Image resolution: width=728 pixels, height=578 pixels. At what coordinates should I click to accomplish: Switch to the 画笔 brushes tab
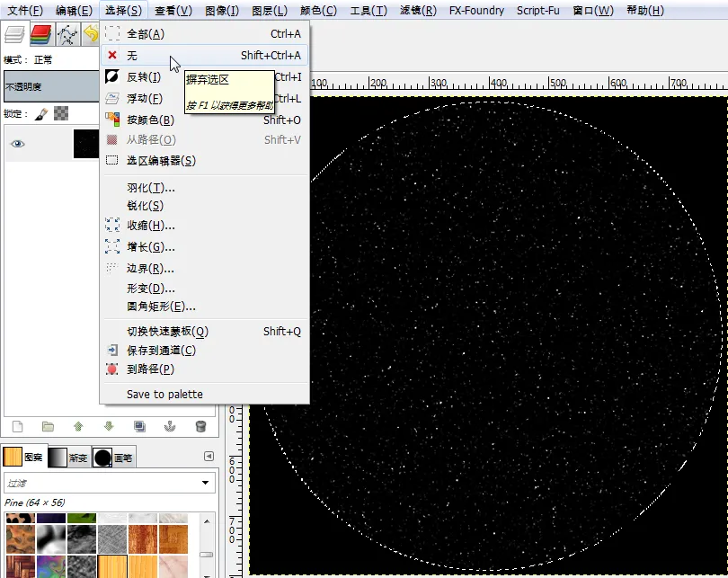coord(113,458)
